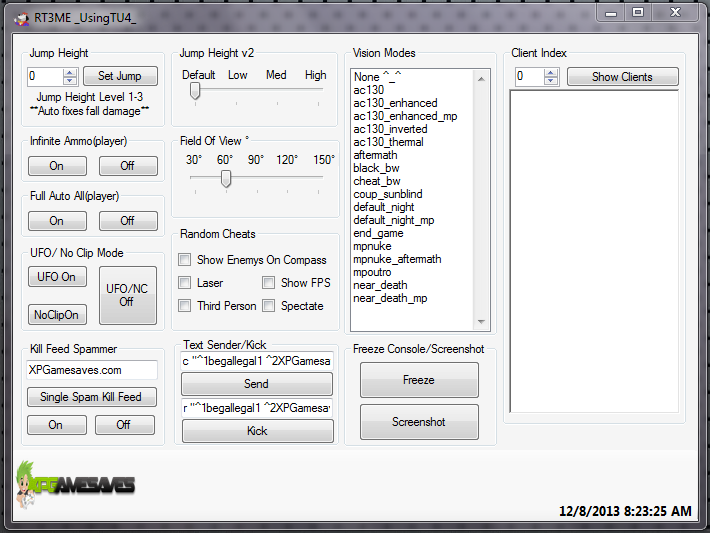Select default_night vision mode
This screenshot has height=533, width=710.
tap(383, 207)
